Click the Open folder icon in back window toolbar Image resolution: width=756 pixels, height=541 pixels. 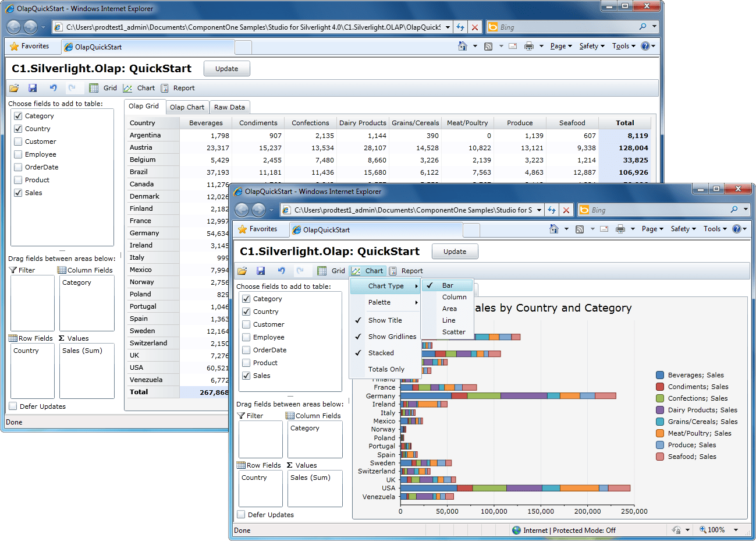14,88
